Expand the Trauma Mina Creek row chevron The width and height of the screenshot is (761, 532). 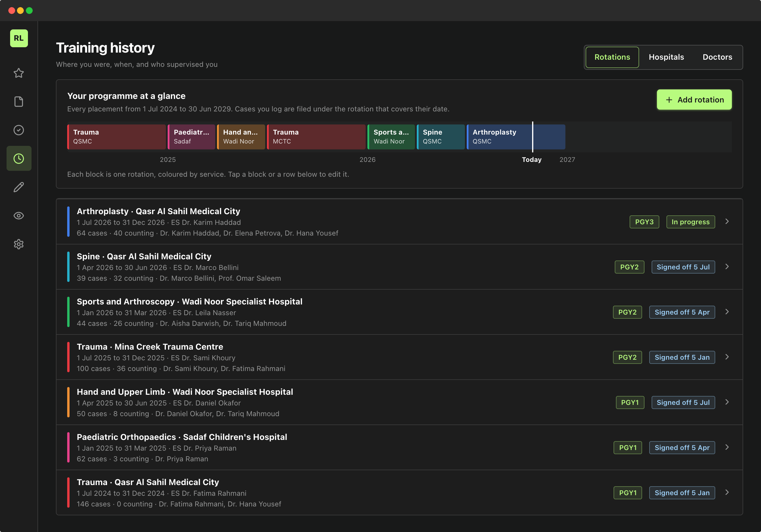coord(727,357)
